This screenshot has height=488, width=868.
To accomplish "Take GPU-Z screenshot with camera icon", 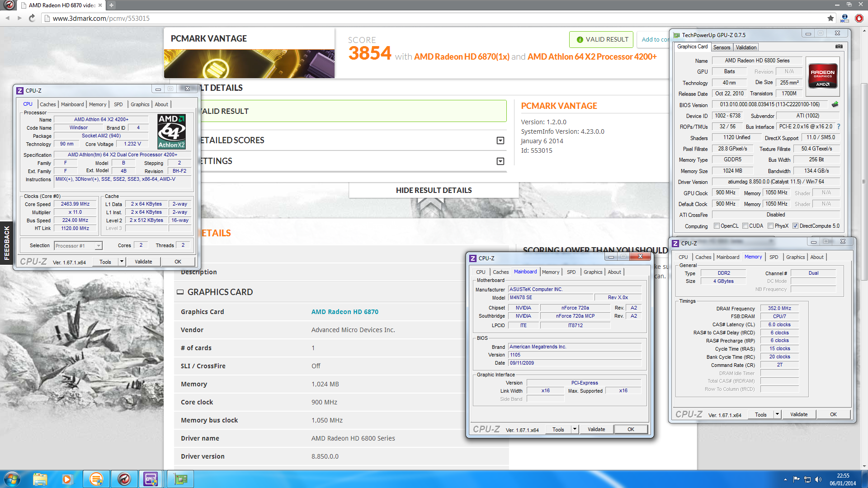I will coord(839,47).
